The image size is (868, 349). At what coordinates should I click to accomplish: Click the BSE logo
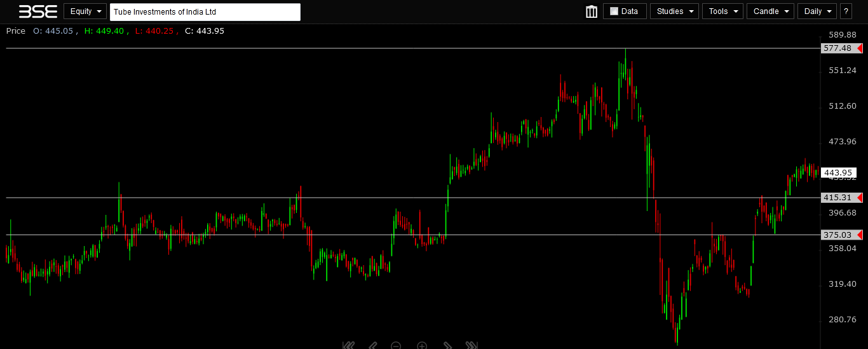[x=37, y=11]
